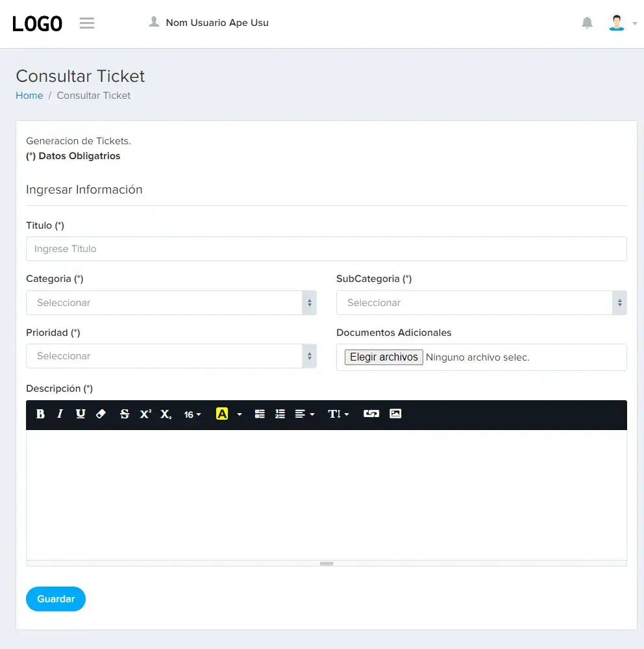The width and height of the screenshot is (644, 649).
Task: Open notifications bell icon
Action: 587,23
